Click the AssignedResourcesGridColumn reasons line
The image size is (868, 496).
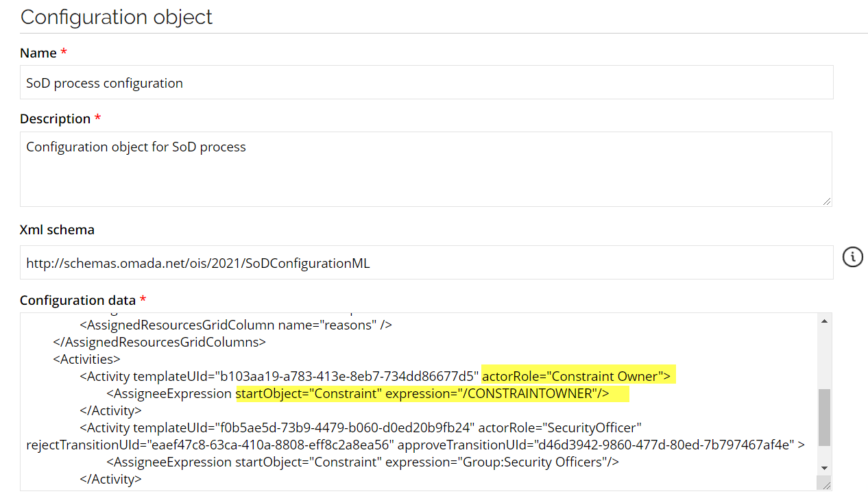click(236, 325)
